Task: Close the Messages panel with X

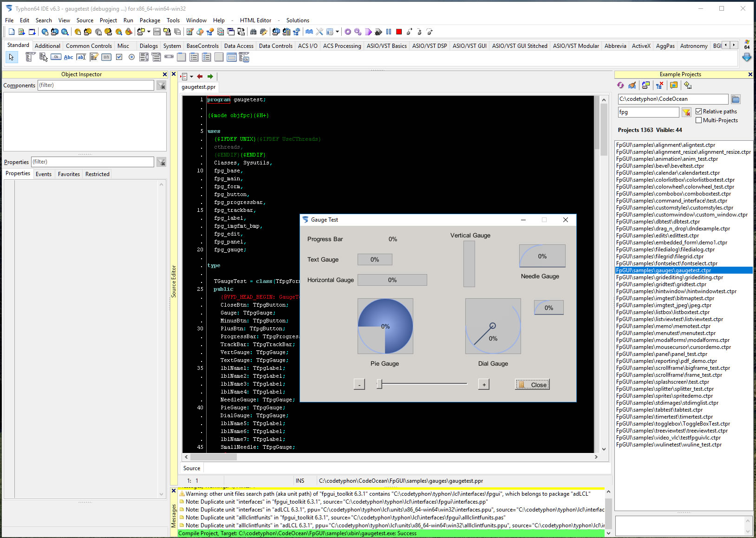Action: 174,491
